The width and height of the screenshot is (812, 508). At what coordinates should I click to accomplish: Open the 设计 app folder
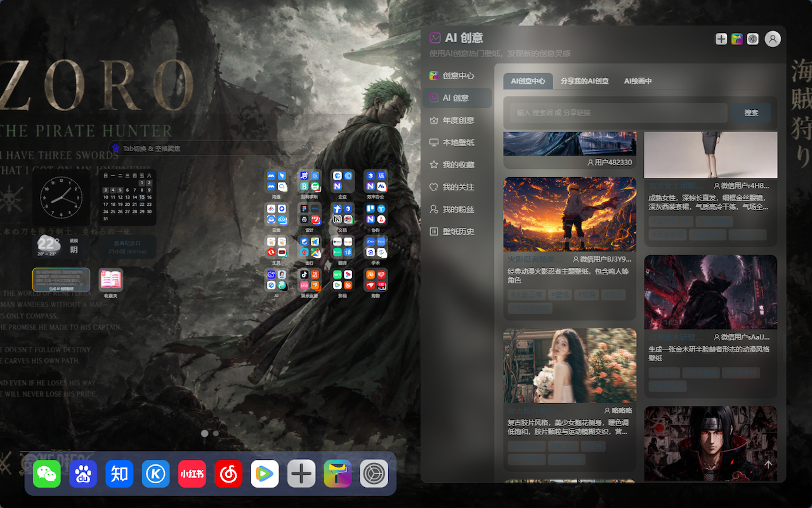[x=310, y=214]
